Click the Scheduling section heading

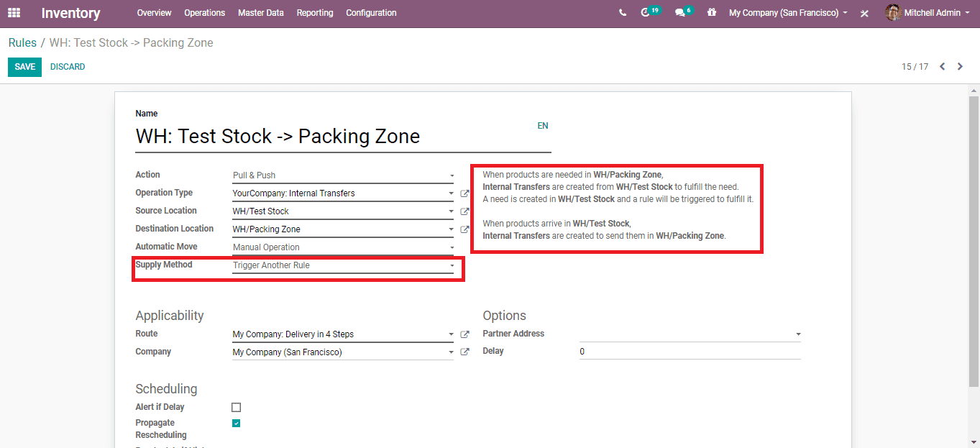click(166, 389)
